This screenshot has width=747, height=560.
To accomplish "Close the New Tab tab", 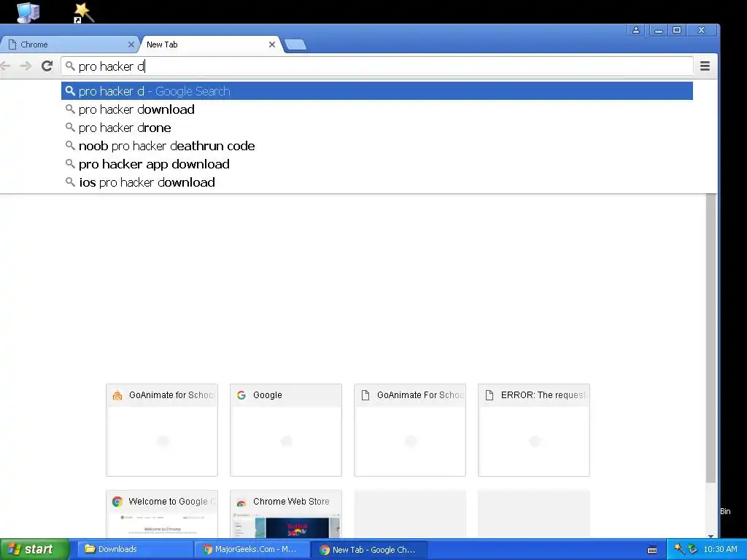I will tap(272, 44).
